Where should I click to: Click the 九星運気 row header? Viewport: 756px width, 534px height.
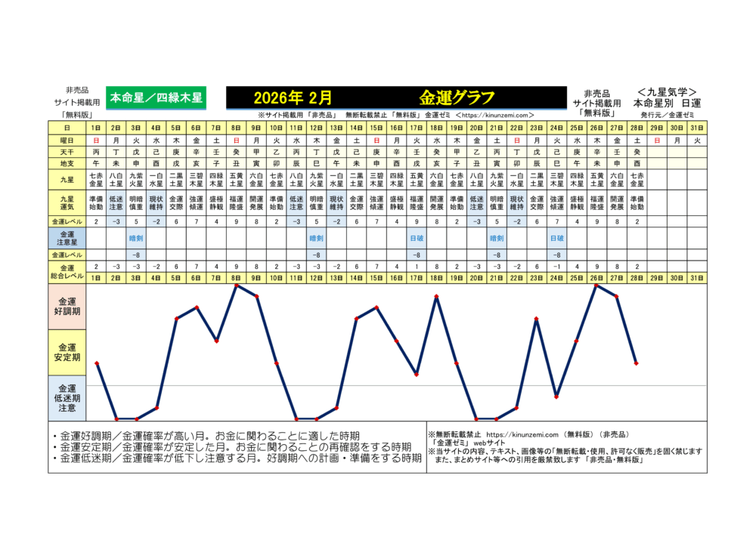pos(68,202)
